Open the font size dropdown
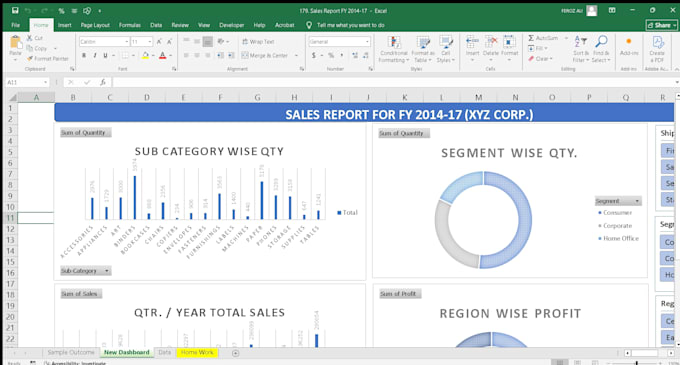The height and width of the screenshot is (365, 680). (x=150, y=42)
